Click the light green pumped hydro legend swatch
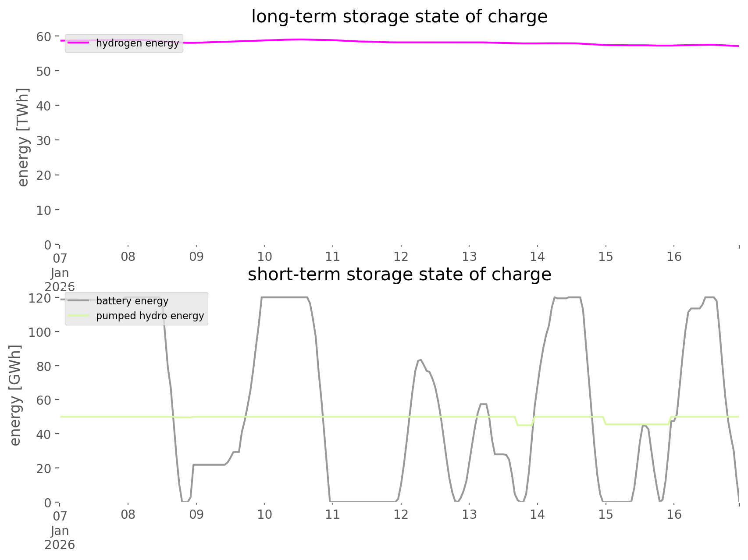 (78, 316)
